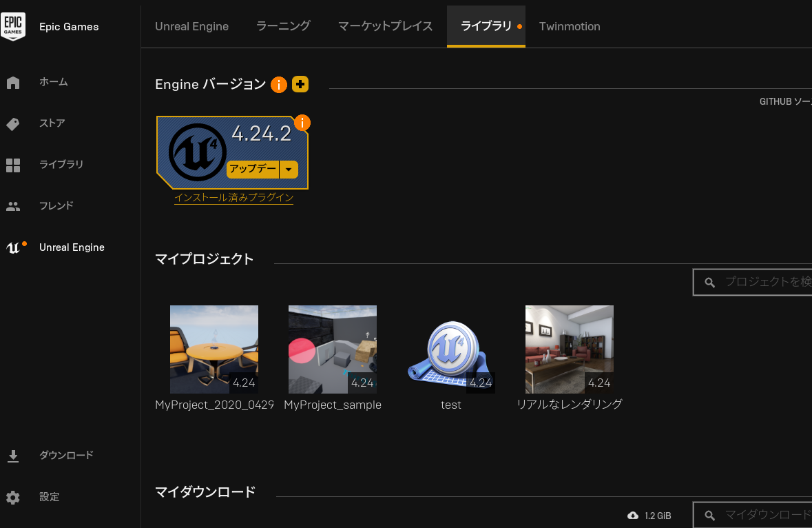This screenshot has width=812, height=528.
Task: Open MyProject_sample project thumbnail
Action: coord(333,349)
